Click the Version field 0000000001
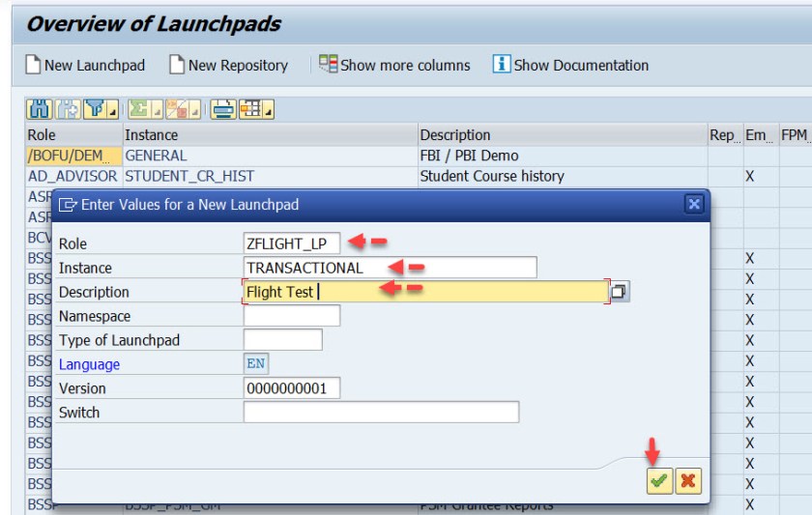This screenshot has height=515, width=812. [292, 388]
